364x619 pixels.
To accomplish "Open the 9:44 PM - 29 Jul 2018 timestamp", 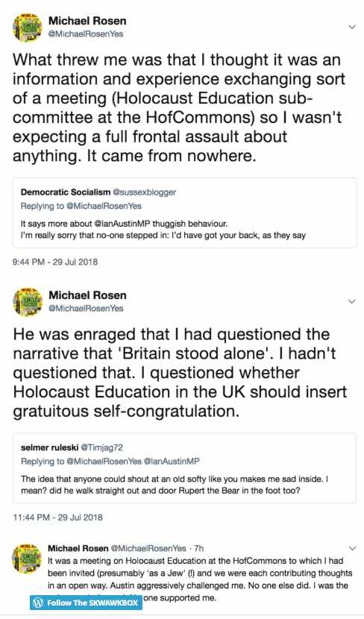I will [x=55, y=262].
